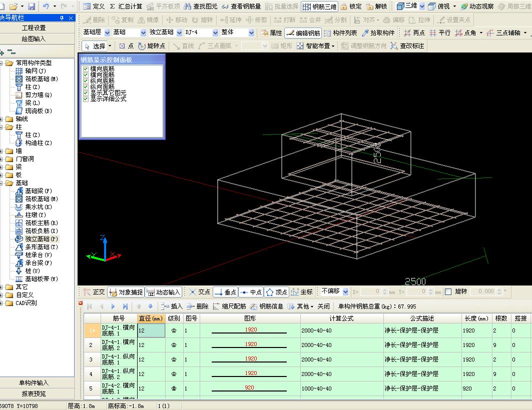The height and width of the screenshot is (410, 532).
Task: Click 查改标注 (Edit annotation)
Action: 407,46
